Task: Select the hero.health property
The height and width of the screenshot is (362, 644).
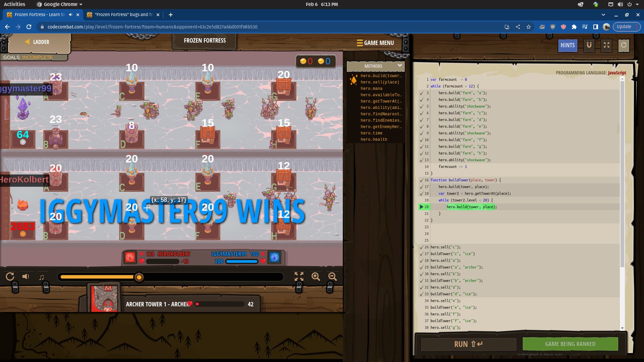Action: click(x=374, y=139)
